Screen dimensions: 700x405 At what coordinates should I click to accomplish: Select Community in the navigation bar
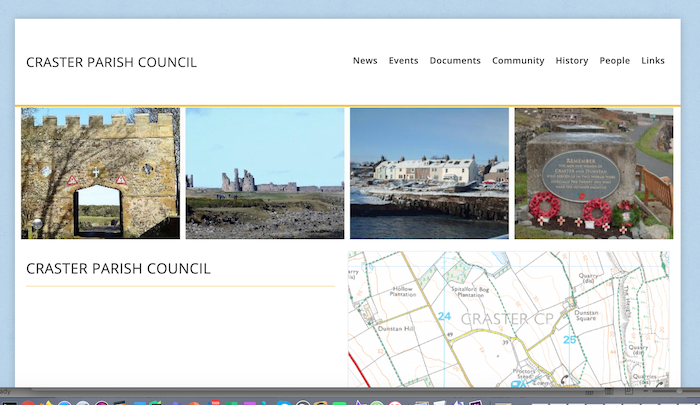coord(518,61)
